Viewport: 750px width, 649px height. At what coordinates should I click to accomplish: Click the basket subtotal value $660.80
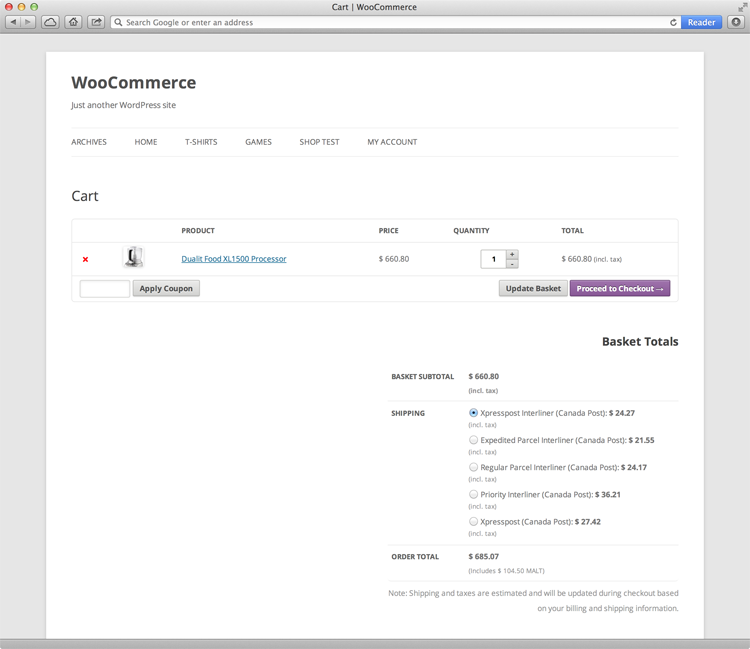[484, 376]
